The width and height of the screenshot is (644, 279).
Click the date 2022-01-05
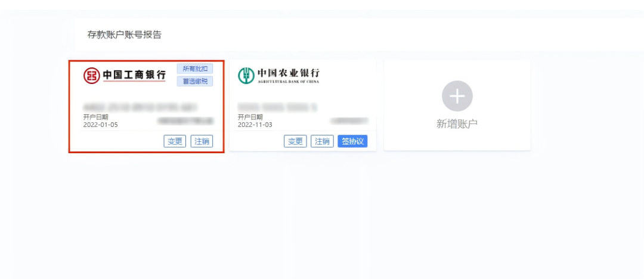tap(100, 125)
